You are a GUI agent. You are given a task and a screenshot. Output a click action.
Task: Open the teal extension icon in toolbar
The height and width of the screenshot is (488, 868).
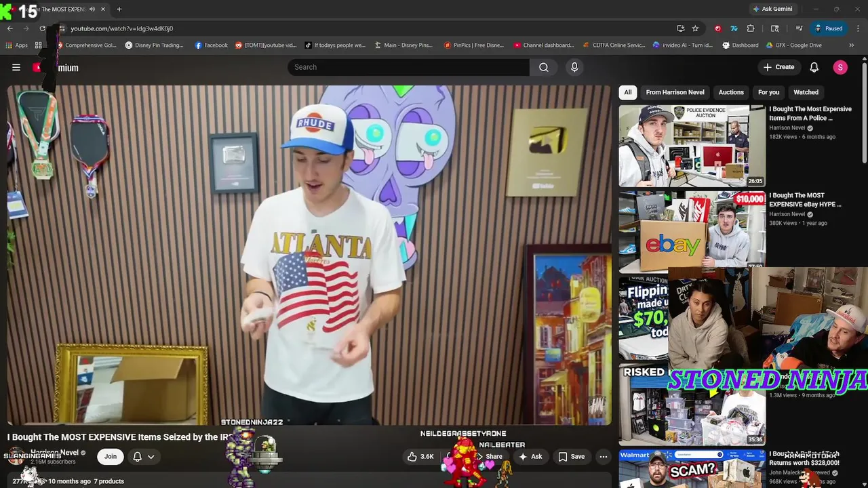pyautogui.click(x=734, y=28)
